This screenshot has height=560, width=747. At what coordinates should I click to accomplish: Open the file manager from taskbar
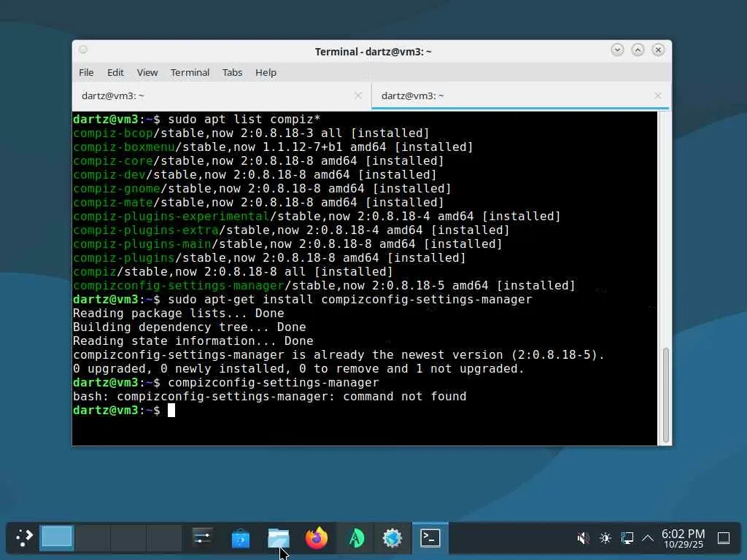click(x=279, y=538)
